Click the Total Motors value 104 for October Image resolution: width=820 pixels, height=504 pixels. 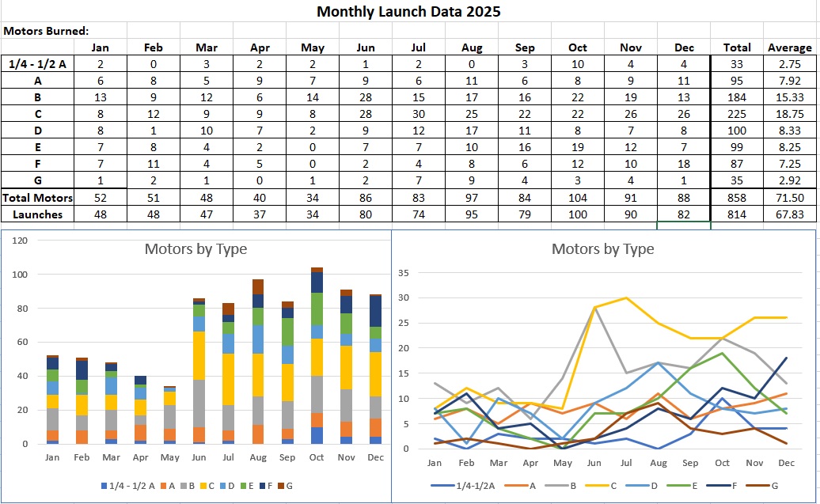pos(578,198)
